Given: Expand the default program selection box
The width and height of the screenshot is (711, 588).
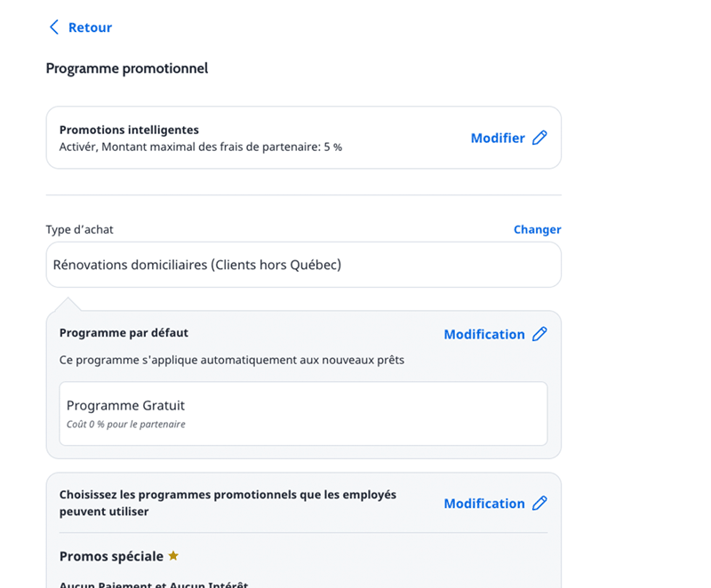Looking at the screenshot, I should pos(302,412).
